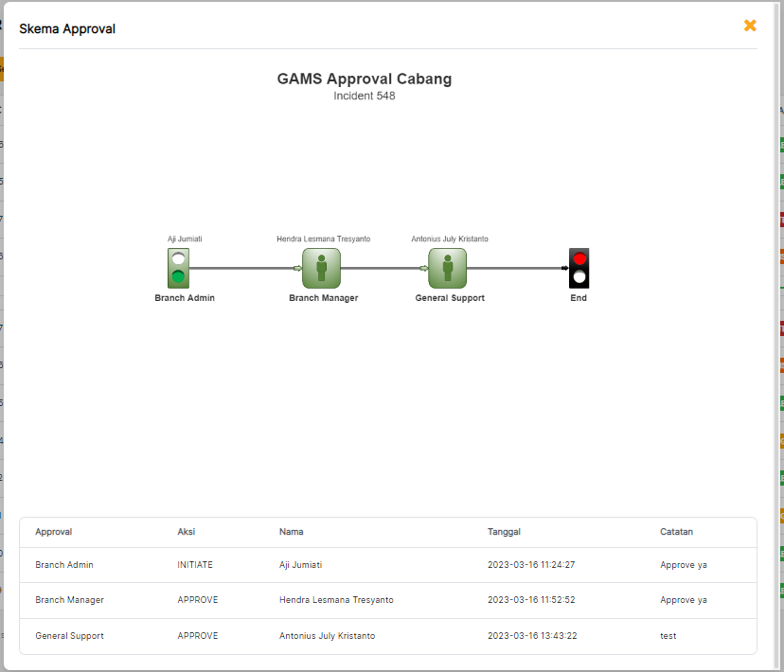The height and width of the screenshot is (672, 784).
Task: Select the Branch Manager person icon
Action: tap(322, 268)
